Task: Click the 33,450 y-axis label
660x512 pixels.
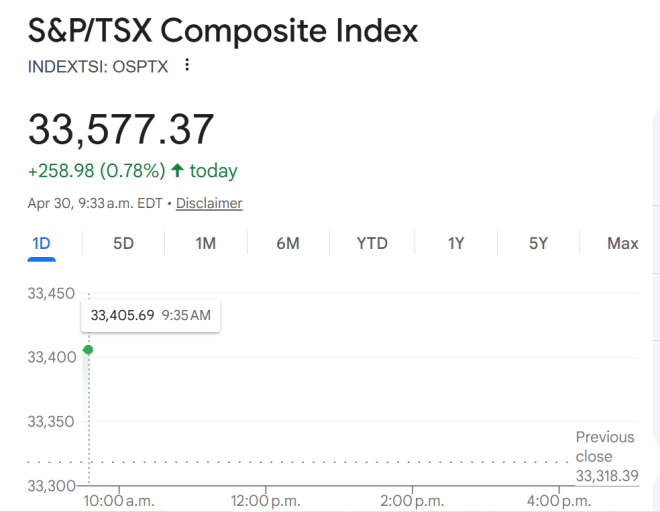Action: pyautogui.click(x=50, y=293)
